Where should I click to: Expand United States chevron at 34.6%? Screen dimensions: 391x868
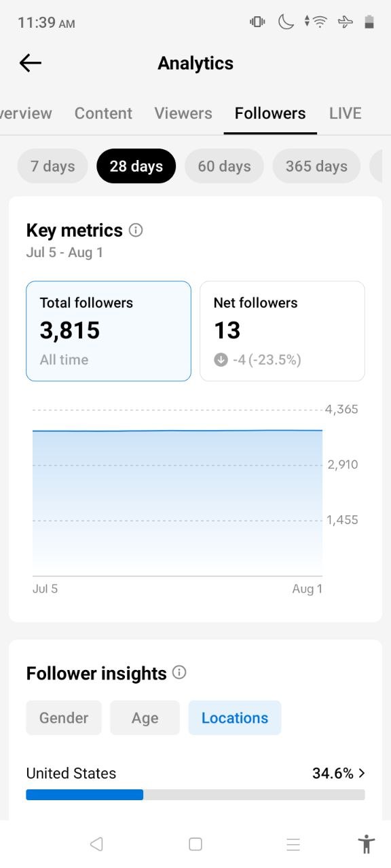tap(362, 773)
